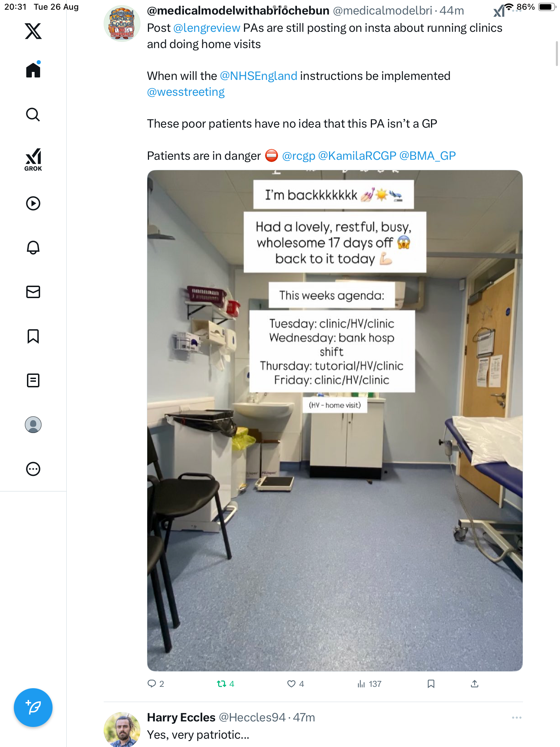This screenshot has height=747, width=560.
Task: Open Grok from the sidebar
Action: pyautogui.click(x=33, y=159)
